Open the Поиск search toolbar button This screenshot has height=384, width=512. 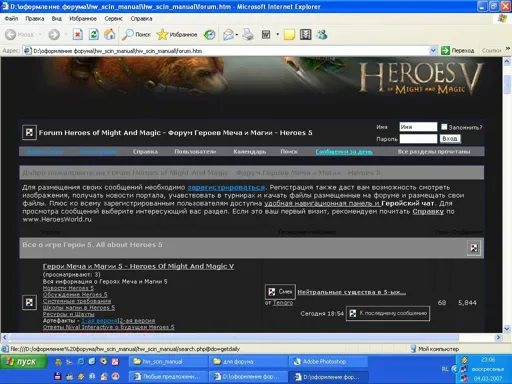tap(136, 34)
